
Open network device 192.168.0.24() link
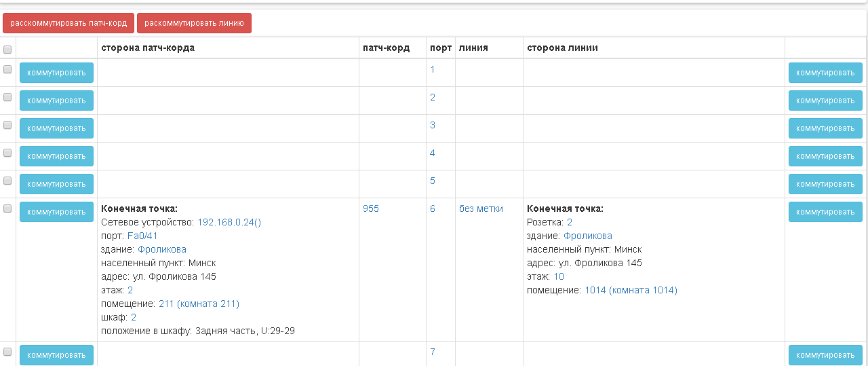point(229,222)
